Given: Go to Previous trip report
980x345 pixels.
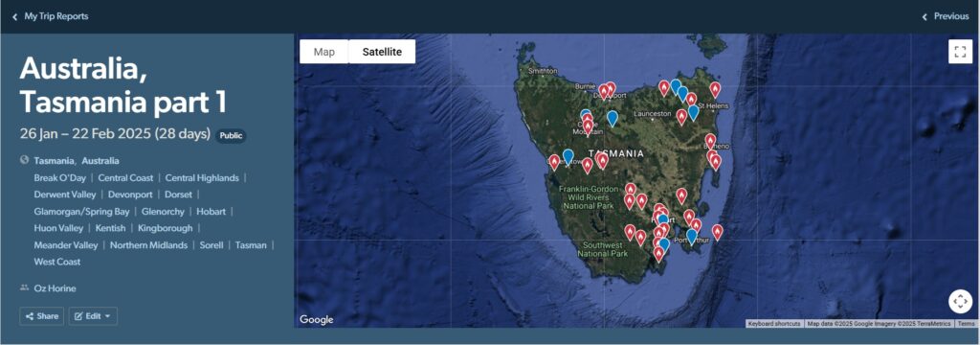Looking at the screenshot, I should pyautogui.click(x=945, y=16).
